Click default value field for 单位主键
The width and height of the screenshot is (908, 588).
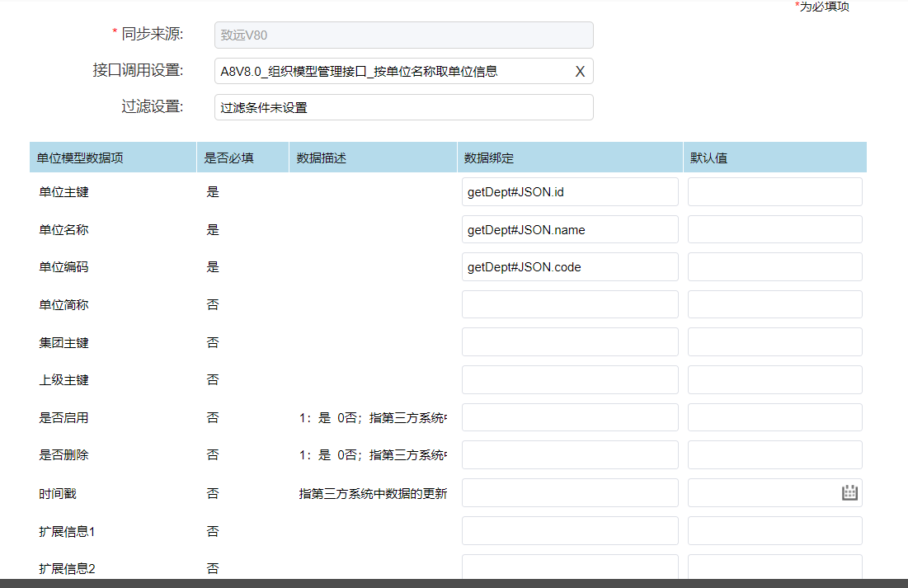point(774,192)
